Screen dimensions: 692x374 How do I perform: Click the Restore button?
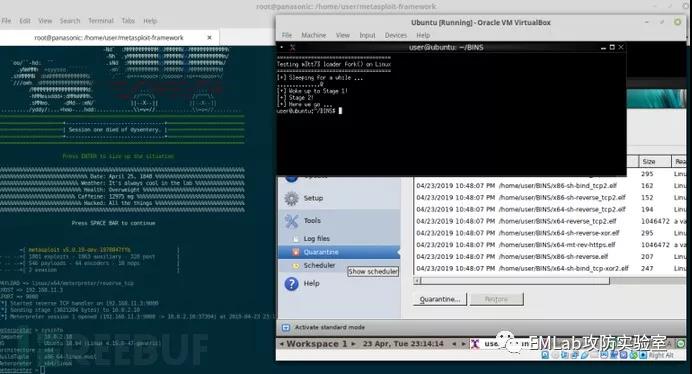[x=496, y=299]
